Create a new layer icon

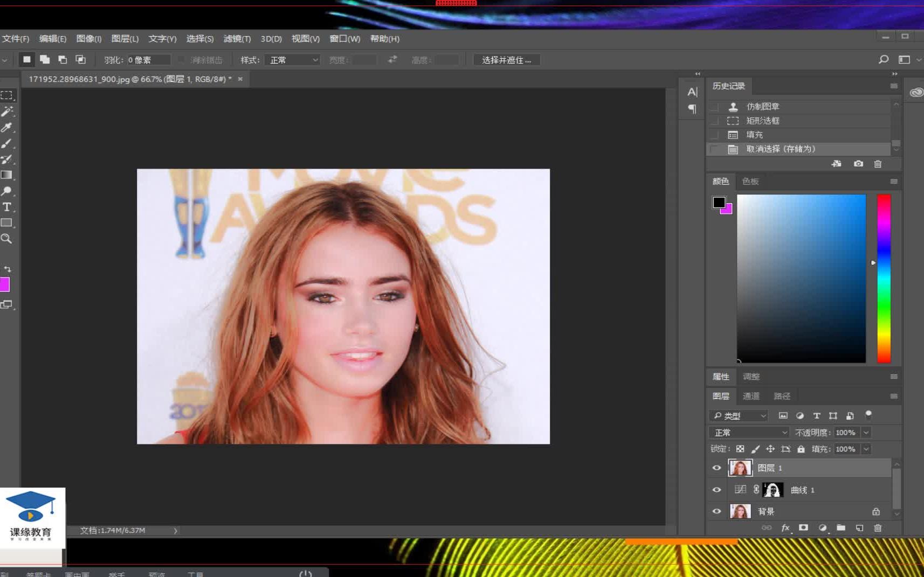[x=859, y=528]
